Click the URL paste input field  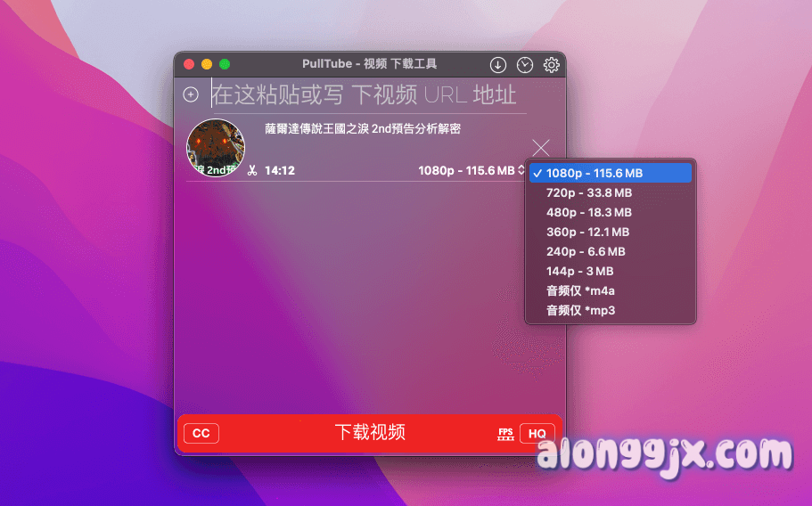click(369, 94)
